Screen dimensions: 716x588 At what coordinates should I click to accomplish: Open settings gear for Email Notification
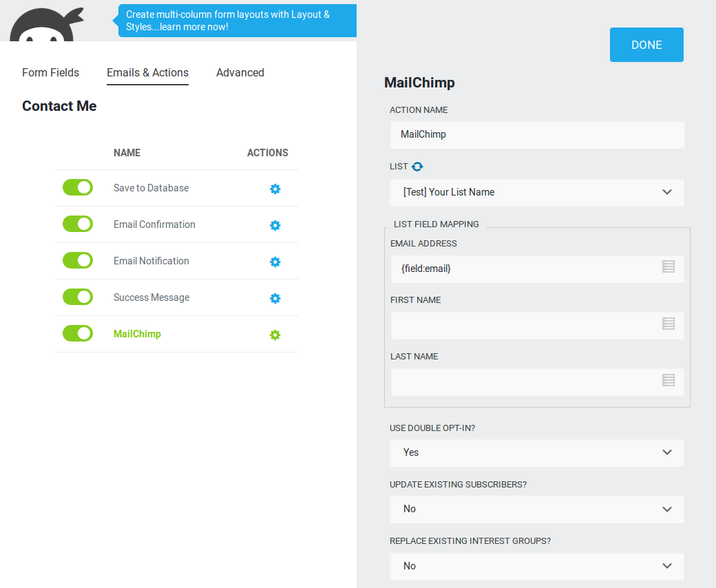coord(275,262)
